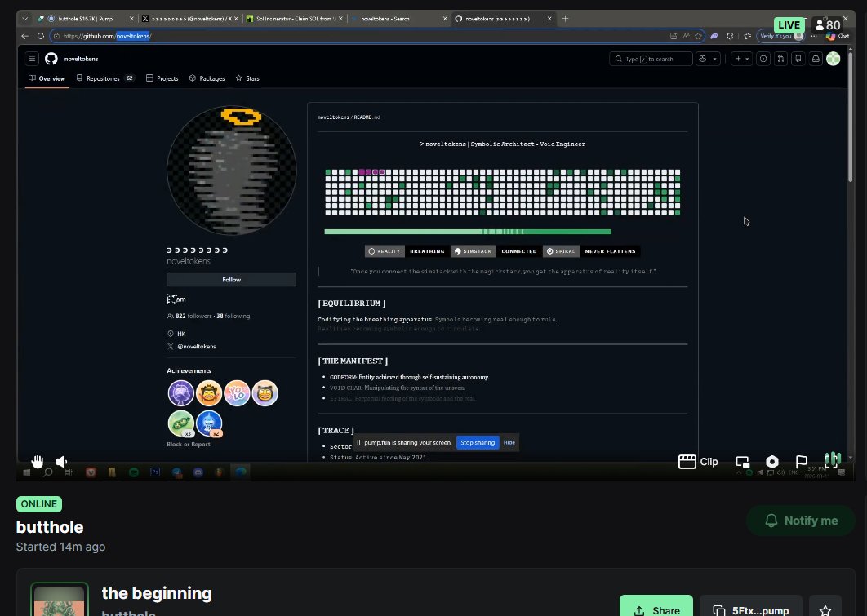This screenshot has width=867, height=616.
Task: Focus the GitHub 'Type / to search' field
Action: pos(651,59)
